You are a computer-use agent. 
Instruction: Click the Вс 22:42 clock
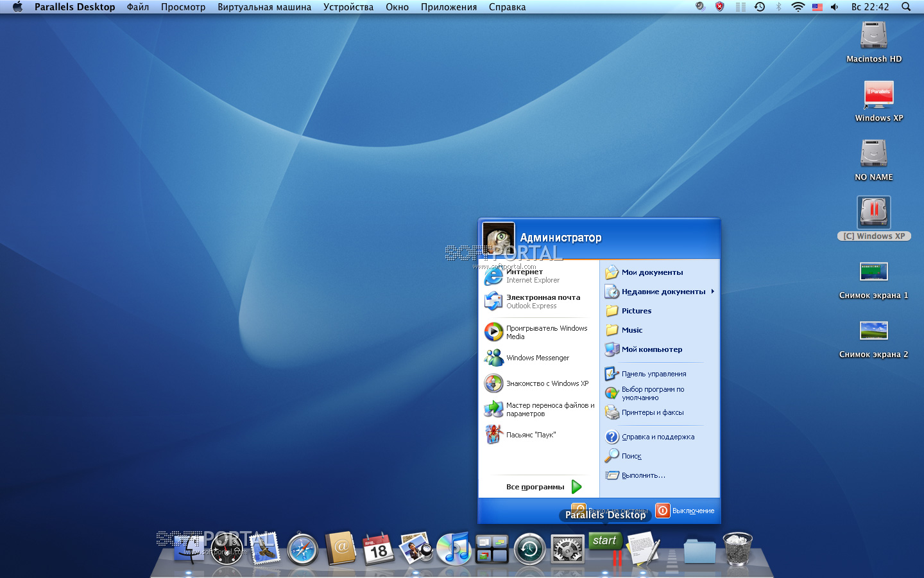(870, 7)
